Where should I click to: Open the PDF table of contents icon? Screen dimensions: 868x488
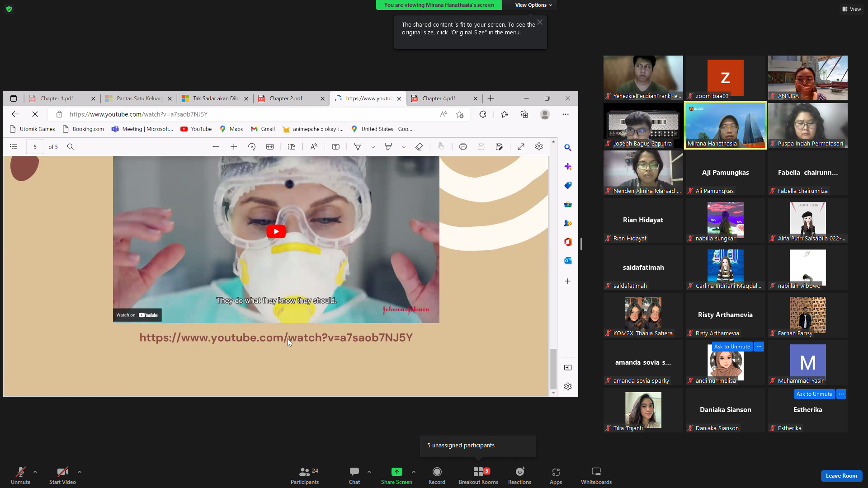point(14,147)
